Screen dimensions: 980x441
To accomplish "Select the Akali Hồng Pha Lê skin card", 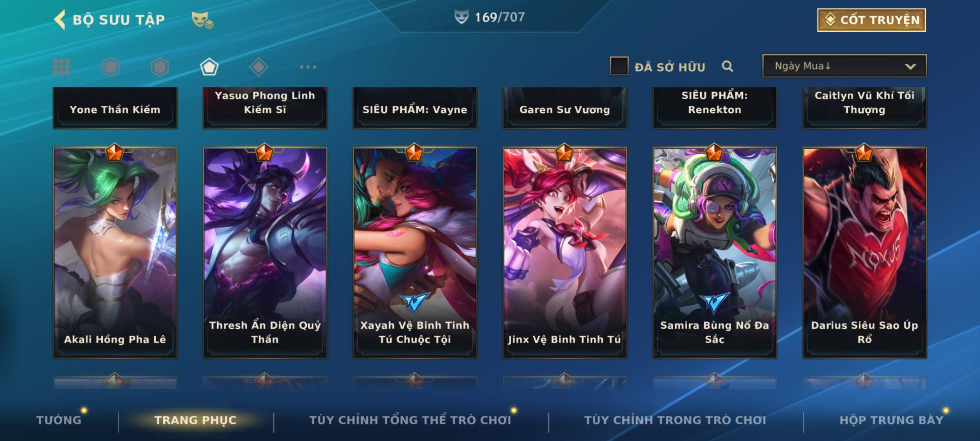I will pyautogui.click(x=115, y=253).
